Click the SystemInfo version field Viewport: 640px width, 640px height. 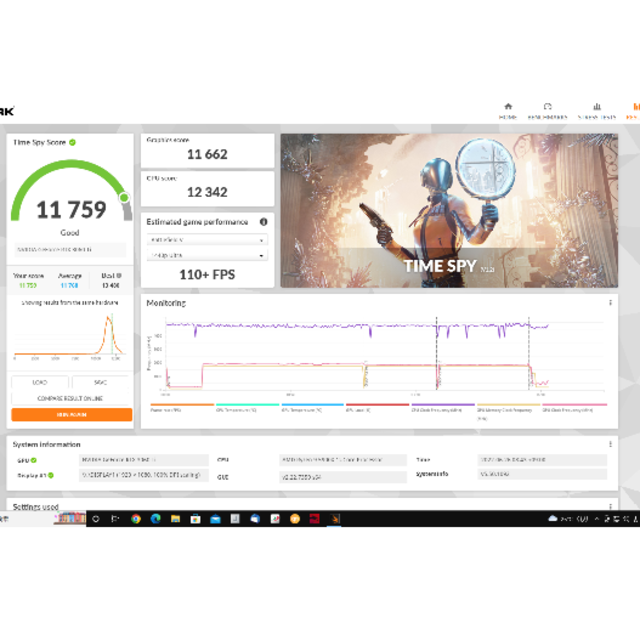[542, 474]
